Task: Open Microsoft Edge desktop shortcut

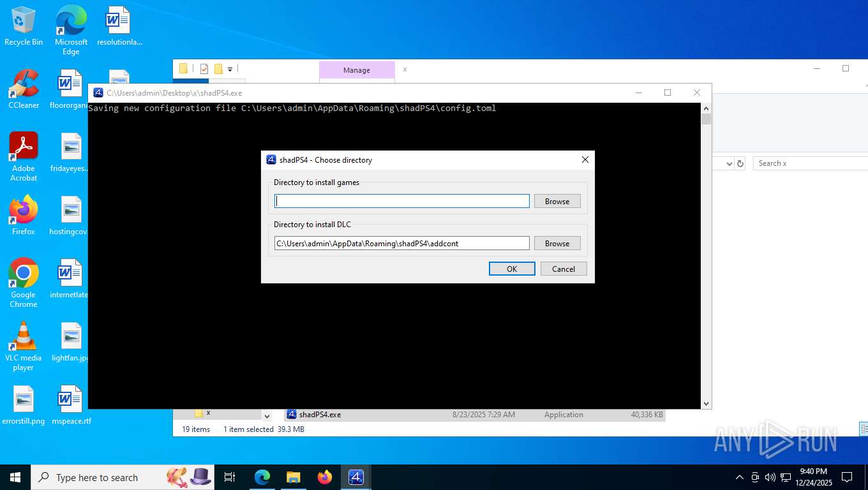Action: 71,31
